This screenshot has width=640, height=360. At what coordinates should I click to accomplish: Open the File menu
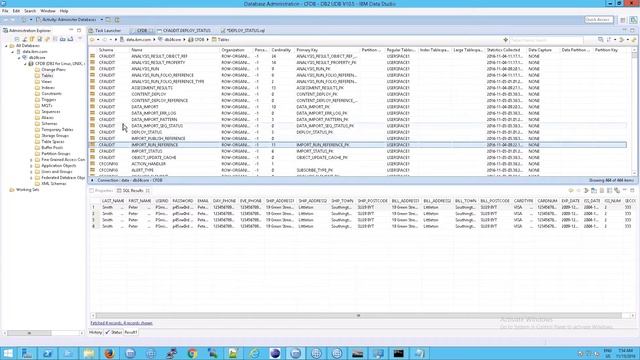tap(5, 11)
